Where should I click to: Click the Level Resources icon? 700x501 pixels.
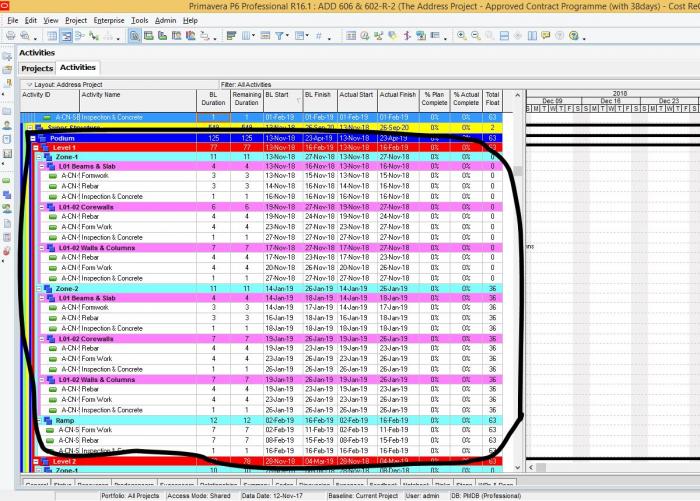(x=379, y=36)
